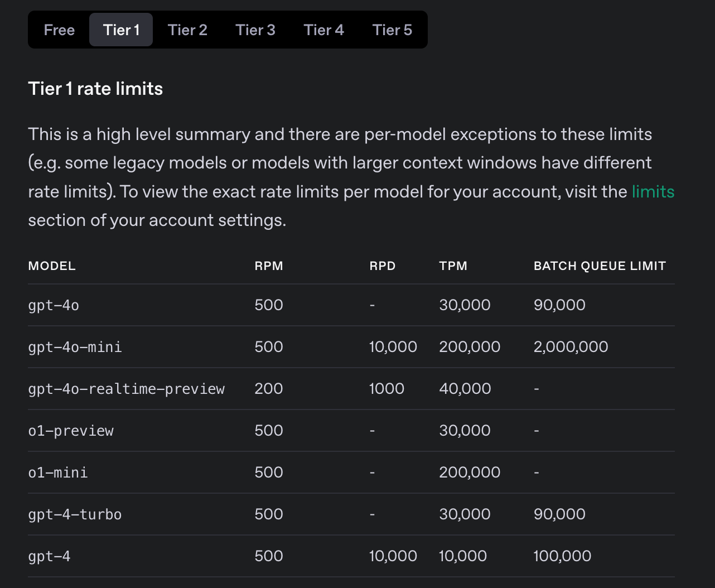
Task: Switch to the Free tier tab
Action: pyautogui.click(x=59, y=30)
